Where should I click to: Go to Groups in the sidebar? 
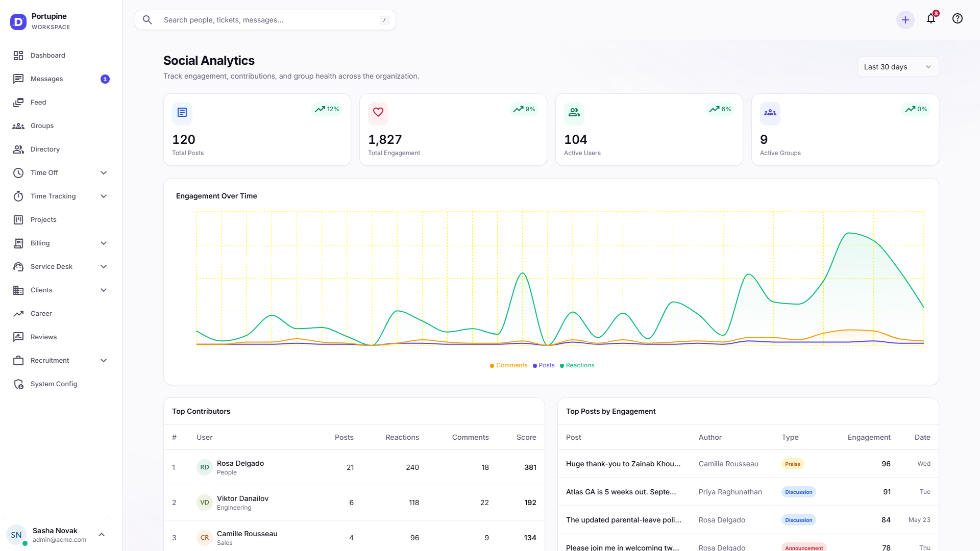(x=61, y=126)
